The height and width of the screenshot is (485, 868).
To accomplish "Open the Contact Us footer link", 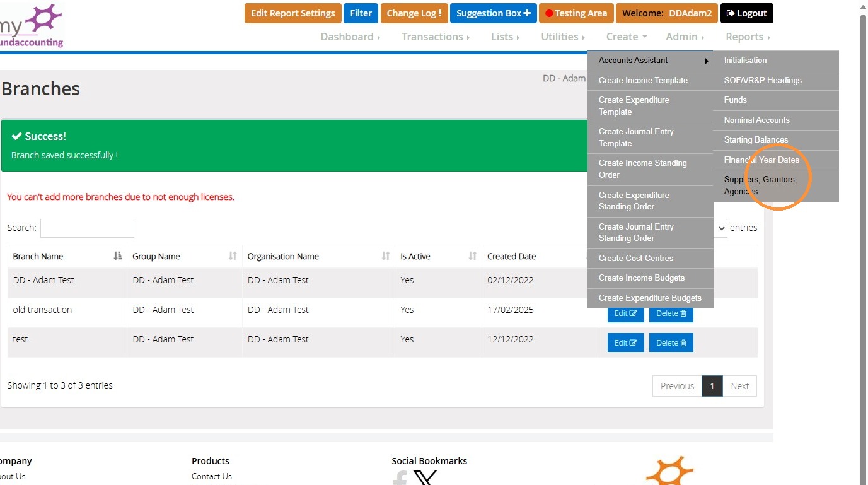I will click(x=212, y=476).
